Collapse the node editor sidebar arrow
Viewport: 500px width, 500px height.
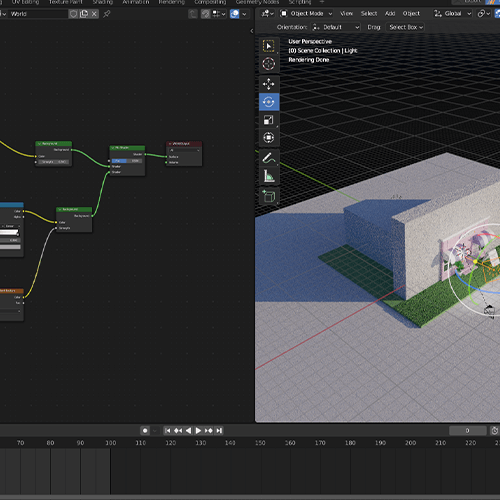pyautogui.click(x=252, y=31)
